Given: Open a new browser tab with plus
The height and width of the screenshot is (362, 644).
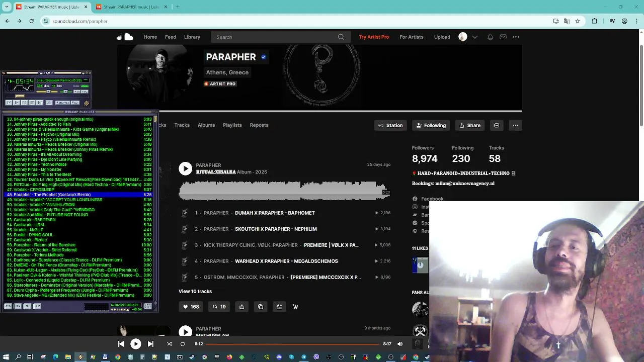Looking at the screenshot, I should [x=178, y=7].
